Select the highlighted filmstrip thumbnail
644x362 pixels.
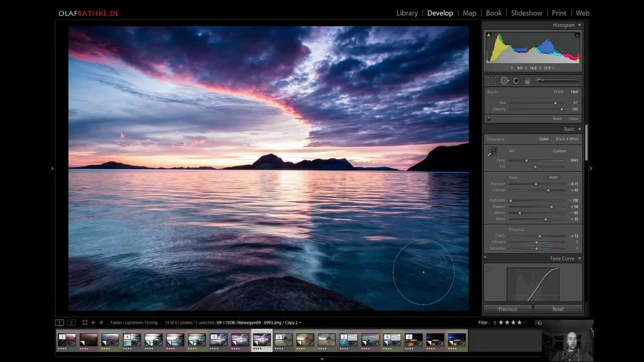(262, 339)
